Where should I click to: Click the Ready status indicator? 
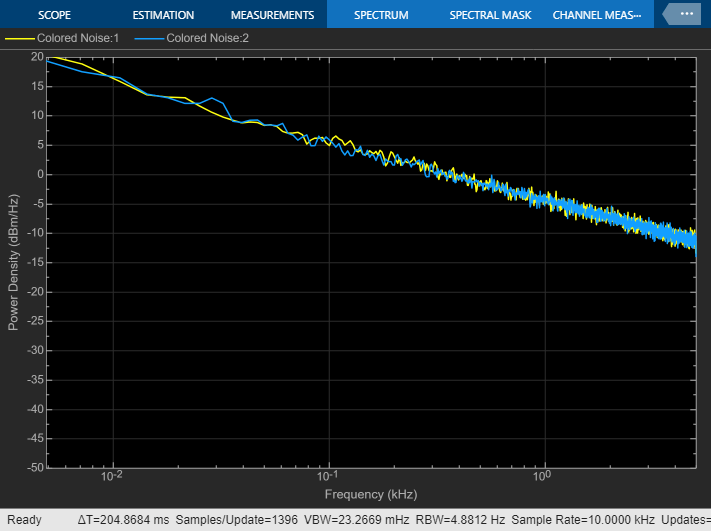pos(24,520)
